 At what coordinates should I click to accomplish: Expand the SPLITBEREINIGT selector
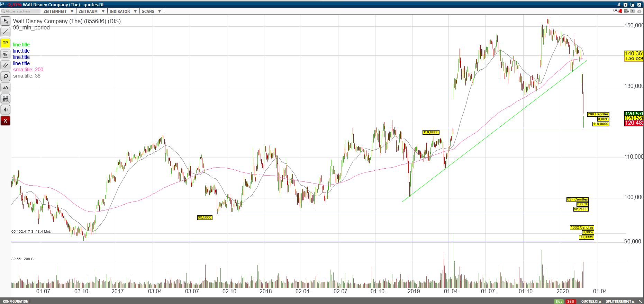pyautogui.click(x=620, y=301)
